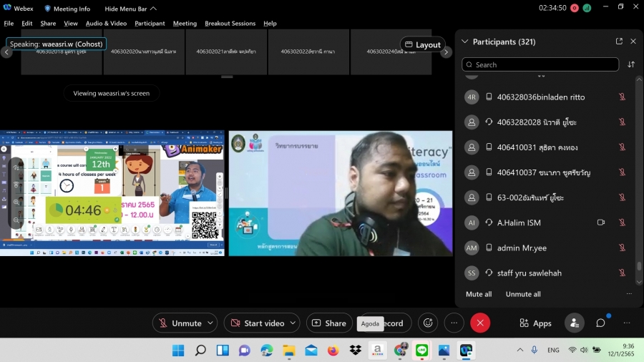644x362 pixels.
Task: Start video camera
Action: coord(258,323)
